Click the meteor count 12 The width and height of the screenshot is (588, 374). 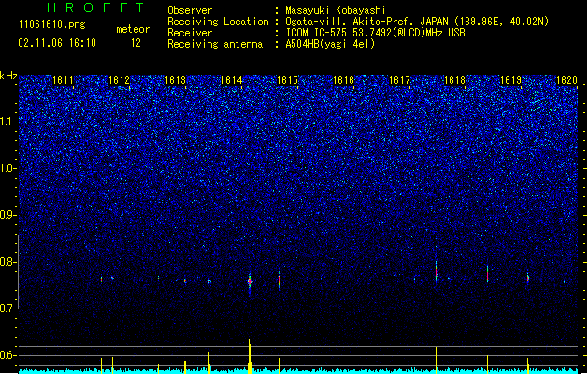[136, 43]
